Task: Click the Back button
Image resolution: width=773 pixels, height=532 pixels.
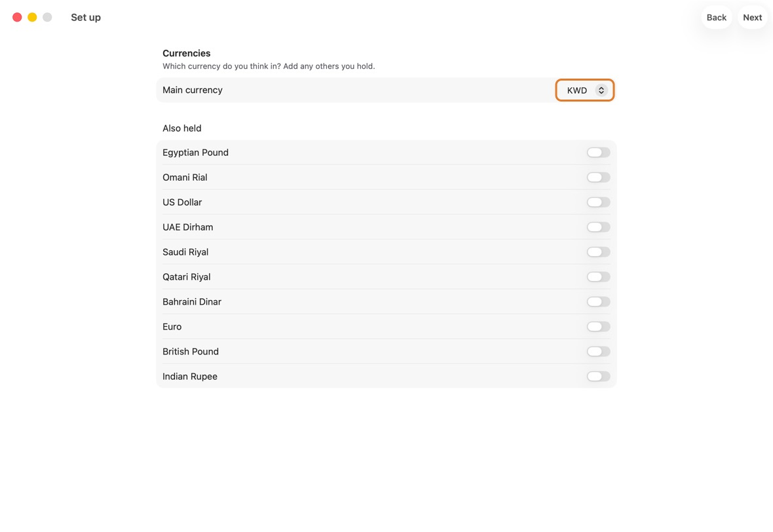Action: coord(716,17)
